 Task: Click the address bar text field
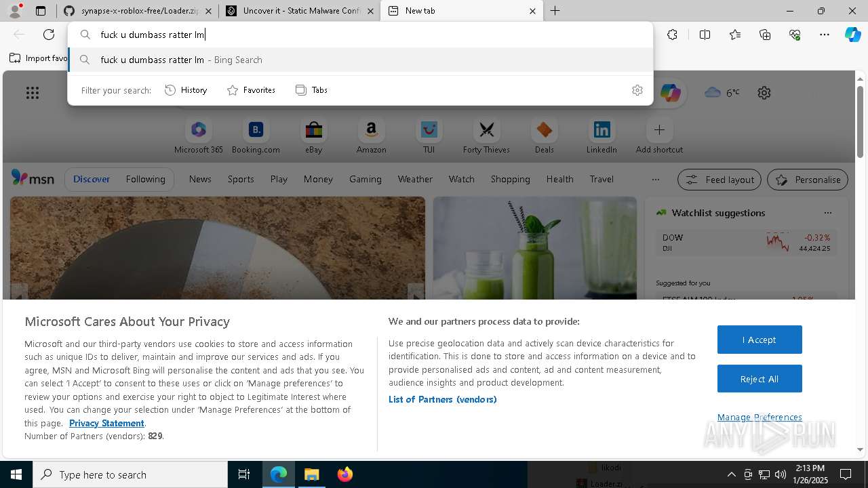(x=359, y=35)
